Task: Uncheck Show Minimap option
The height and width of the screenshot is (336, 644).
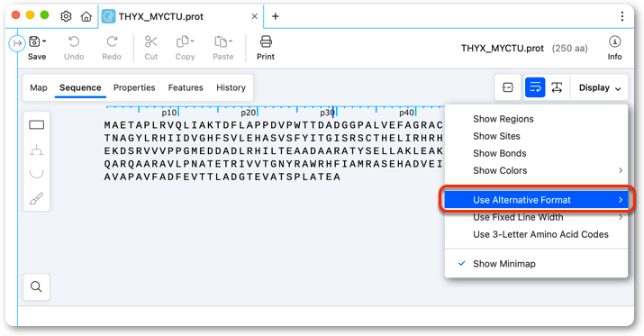Action: pos(537,264)
